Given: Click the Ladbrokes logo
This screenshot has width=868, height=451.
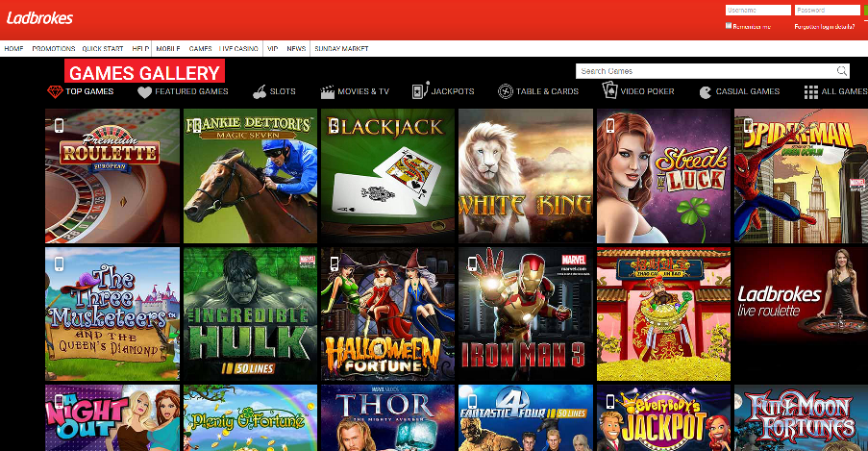Looking at the screenshot, I should [39, 18].
